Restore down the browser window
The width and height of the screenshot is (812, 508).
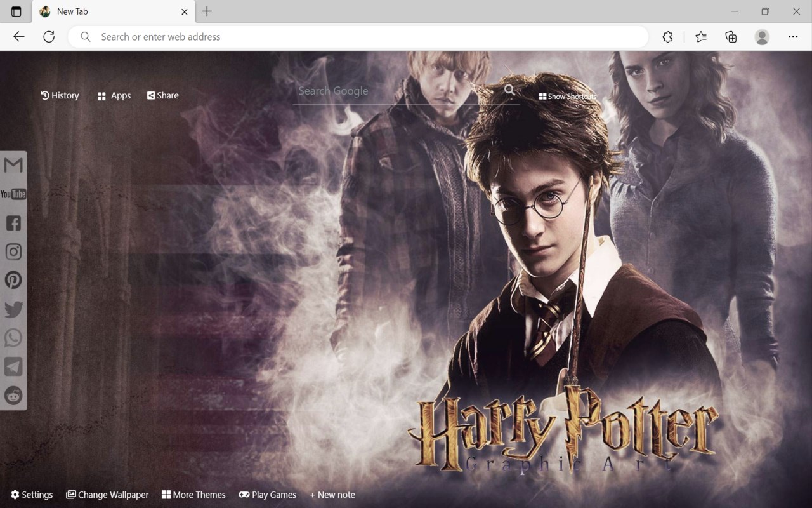[x=765, y=11]
